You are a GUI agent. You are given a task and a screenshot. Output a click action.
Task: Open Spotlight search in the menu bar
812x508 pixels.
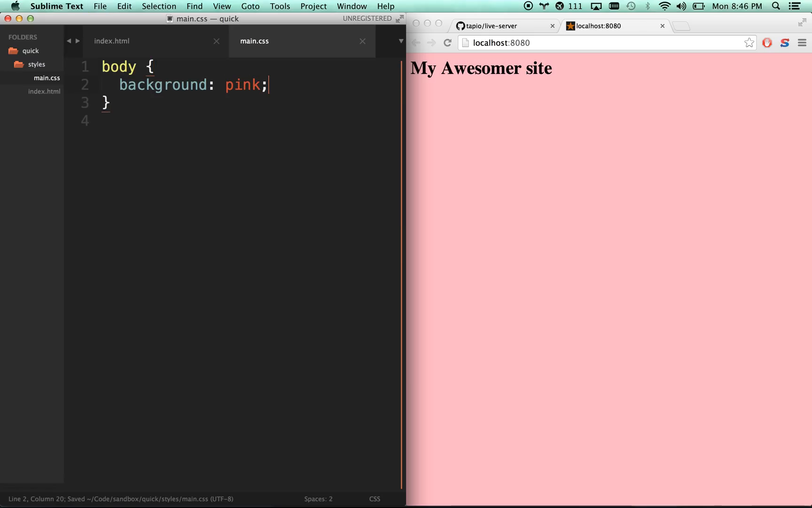point(776,6)
